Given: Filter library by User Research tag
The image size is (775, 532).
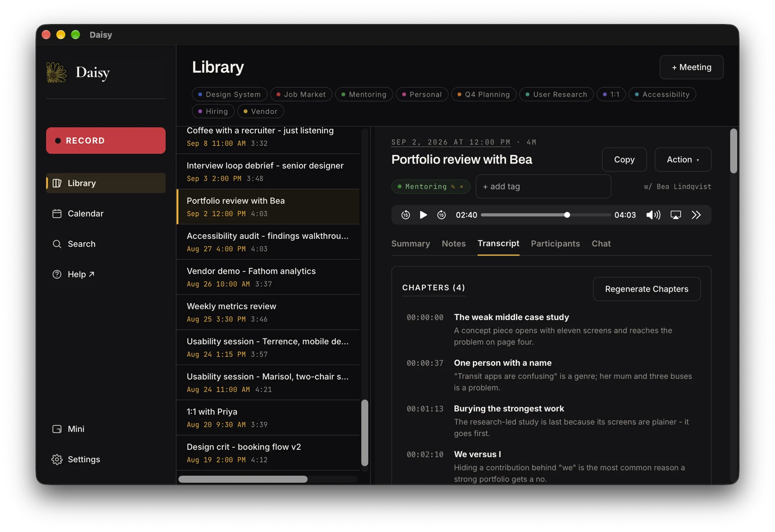Looking at the screenshot, I should pos(556,94).
